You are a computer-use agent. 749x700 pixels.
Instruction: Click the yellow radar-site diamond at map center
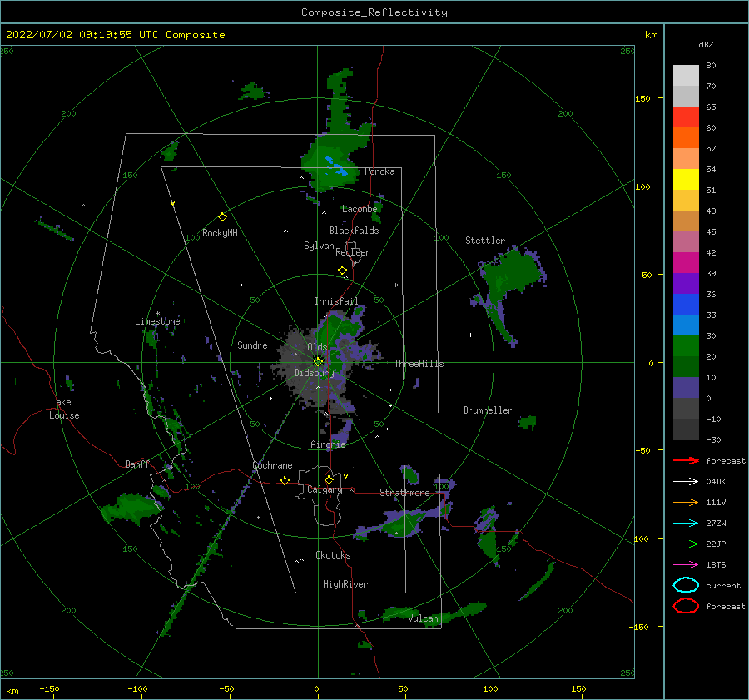click(x=318, y=362)
